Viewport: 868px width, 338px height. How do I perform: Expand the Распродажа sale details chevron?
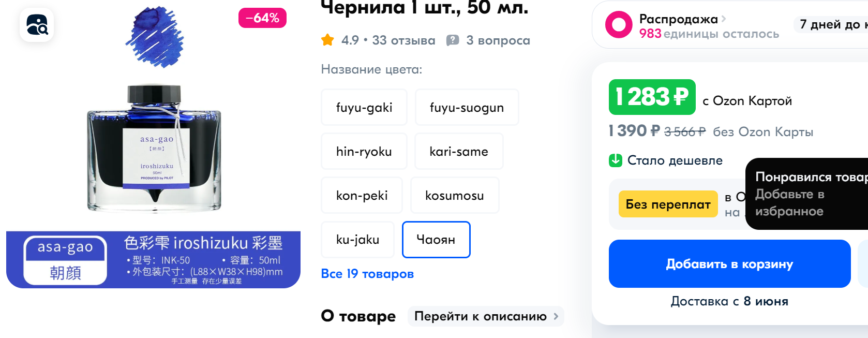[x=724, y=19]
